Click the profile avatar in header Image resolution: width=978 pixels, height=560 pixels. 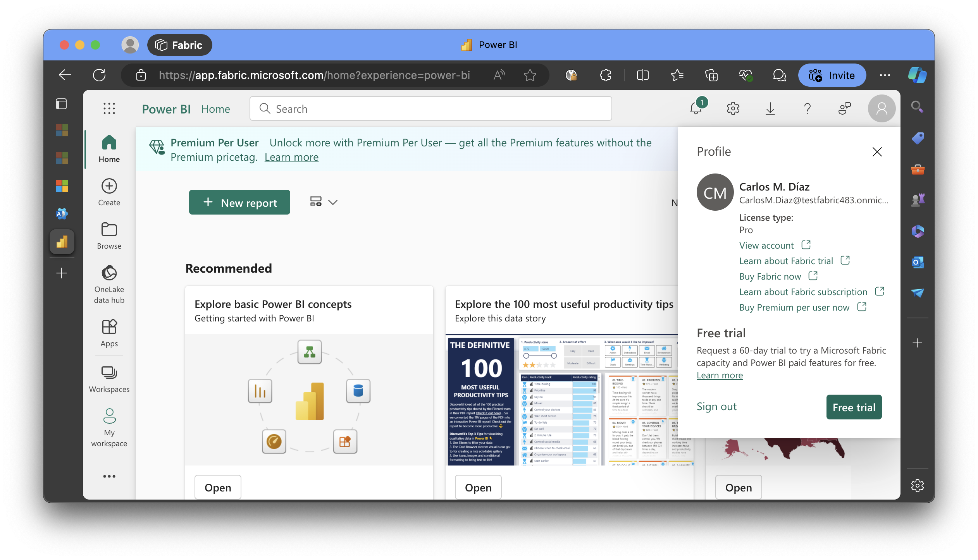pyautogui.click(x=882, y=109)
